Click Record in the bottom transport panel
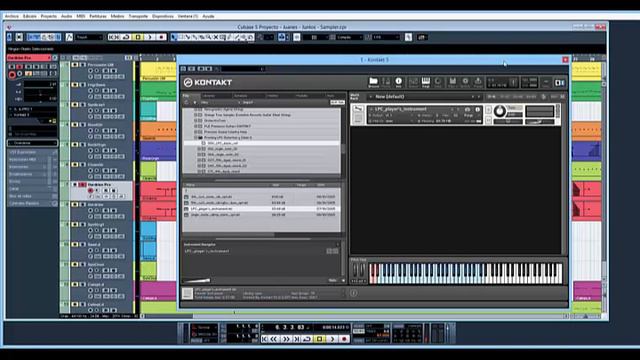This screenshot has width=640, height=360. tap(344, 339)
